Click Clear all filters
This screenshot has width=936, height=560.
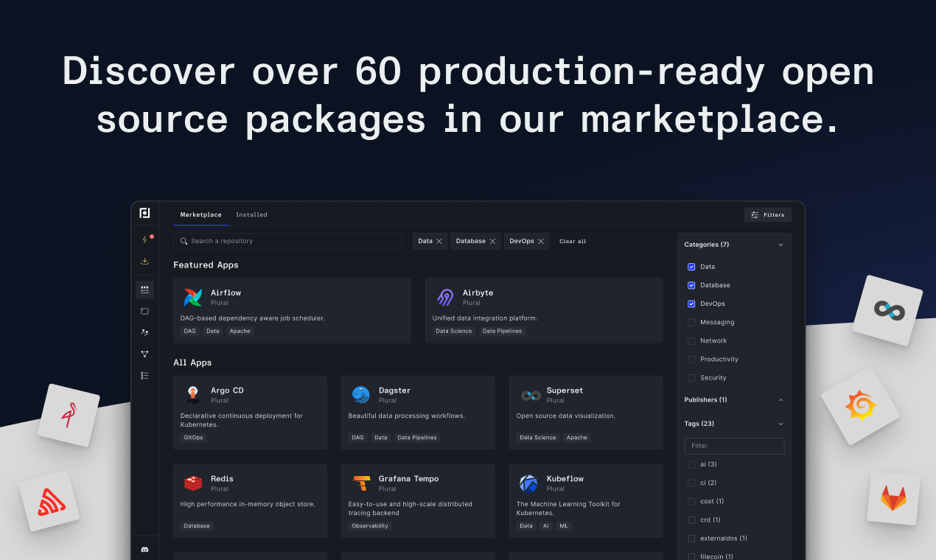click(573, 242)
